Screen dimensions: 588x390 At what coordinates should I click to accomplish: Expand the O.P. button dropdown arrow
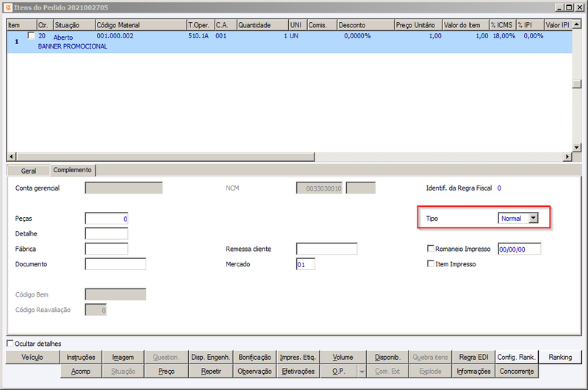pyautogui.click(x=362, y=372)
